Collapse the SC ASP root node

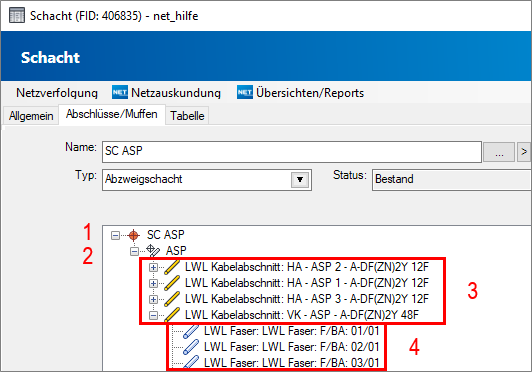pyautogui.click(x=115, y=235)
